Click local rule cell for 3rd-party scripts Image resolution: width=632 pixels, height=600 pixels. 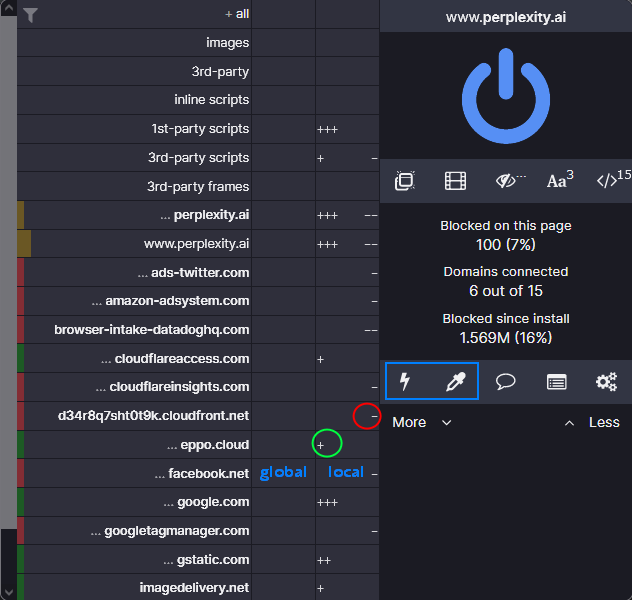coord(347,158)
